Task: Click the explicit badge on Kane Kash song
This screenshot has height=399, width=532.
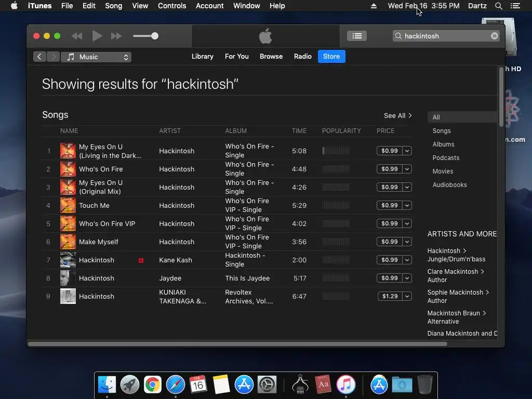Action: [141, 260]
